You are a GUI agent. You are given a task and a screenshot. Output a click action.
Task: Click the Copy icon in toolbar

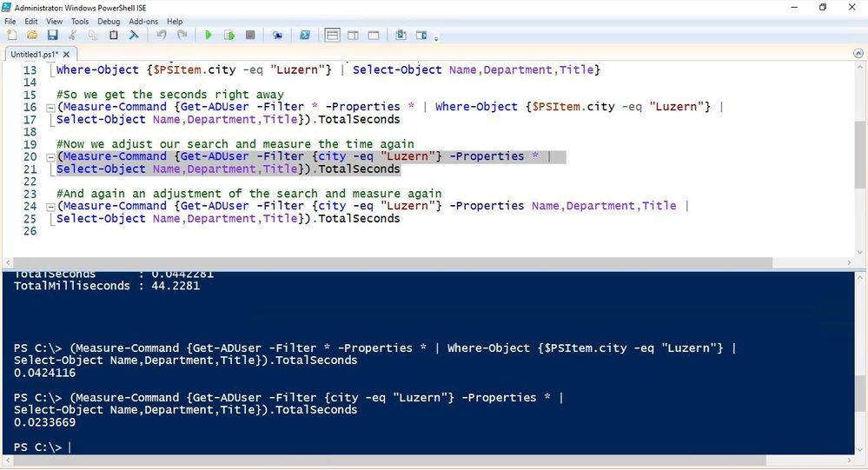(x=92, y=36)
